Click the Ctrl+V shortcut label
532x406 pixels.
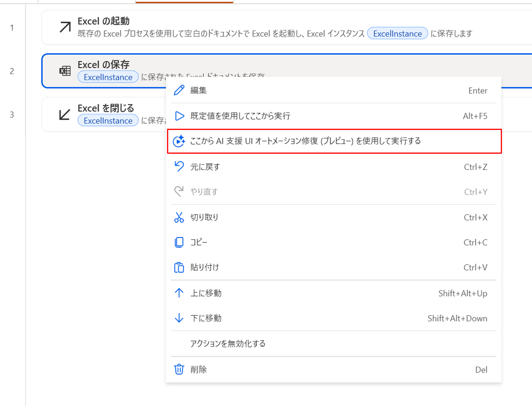pos(475,268)
